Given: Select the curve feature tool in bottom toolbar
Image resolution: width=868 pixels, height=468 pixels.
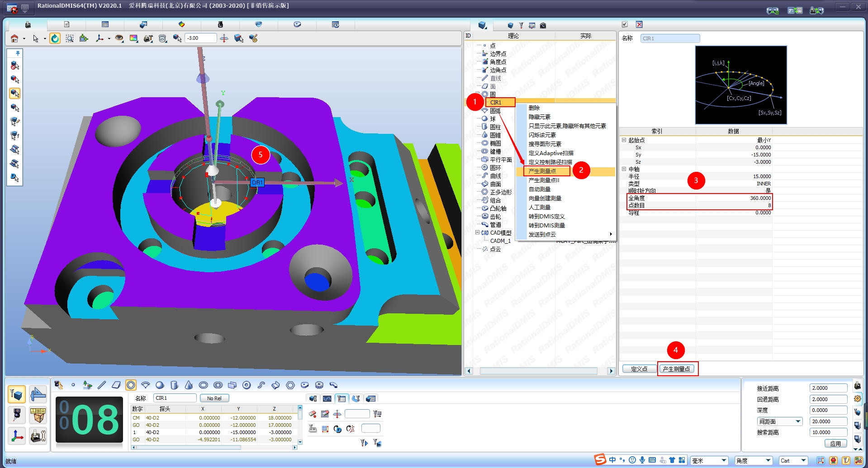Looking at the screenshot, I should pyautogui.click(x=261, y=385).
